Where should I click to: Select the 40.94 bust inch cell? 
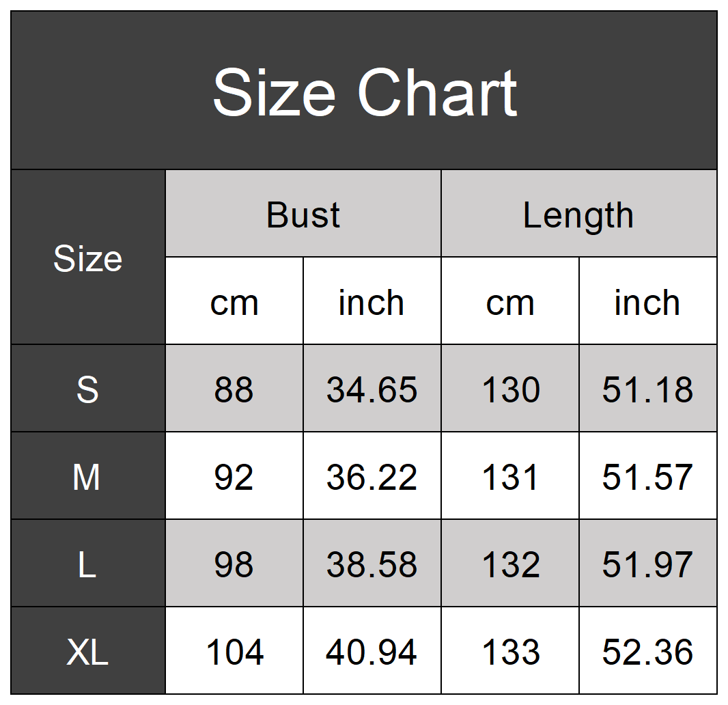372,652
